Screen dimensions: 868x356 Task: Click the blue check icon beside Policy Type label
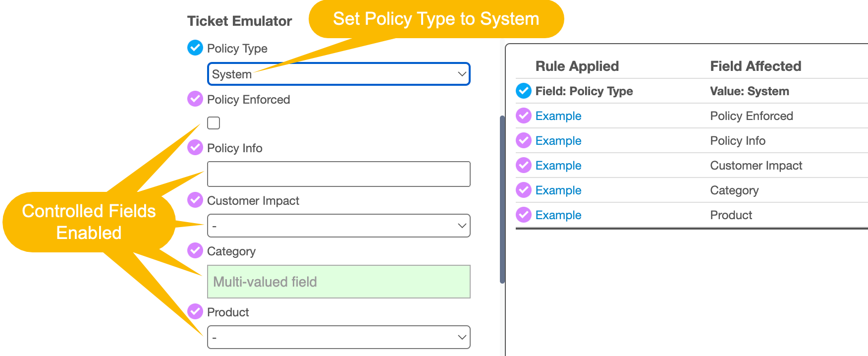coord(195,48)
